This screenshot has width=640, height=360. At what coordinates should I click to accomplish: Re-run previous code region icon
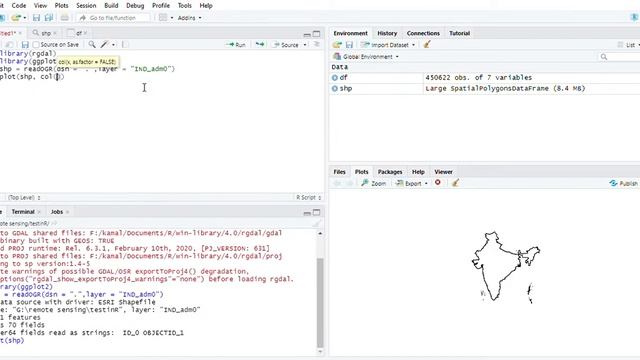tap(260, 44)
